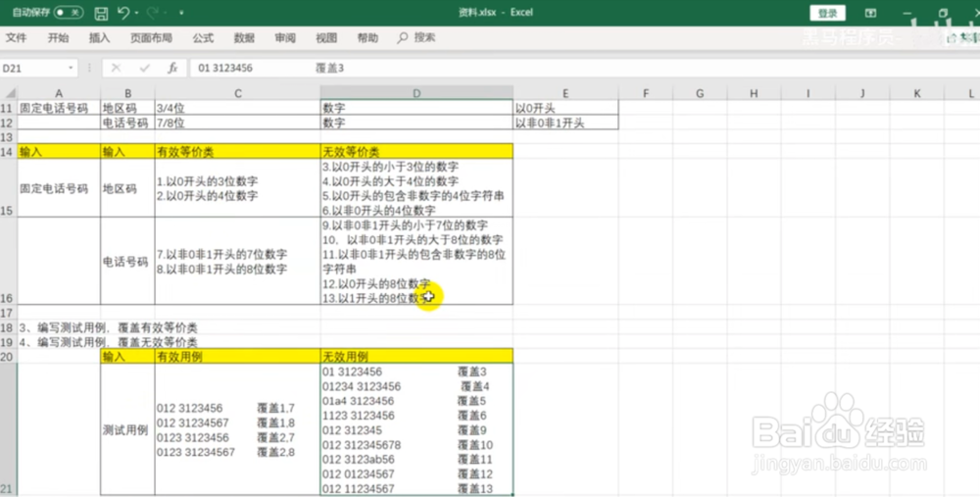
Task: Click the Select All corner triangle
Action: click(x=9, y=93)
